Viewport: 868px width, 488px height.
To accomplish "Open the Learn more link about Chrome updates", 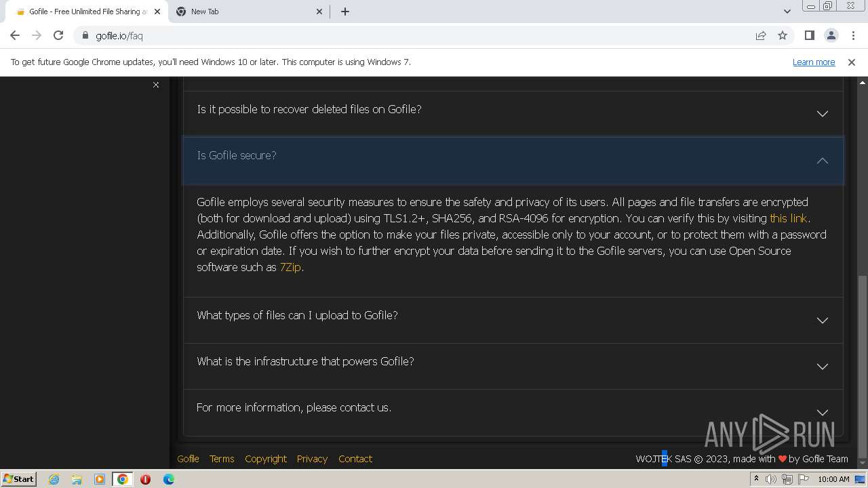I will 814,62.
